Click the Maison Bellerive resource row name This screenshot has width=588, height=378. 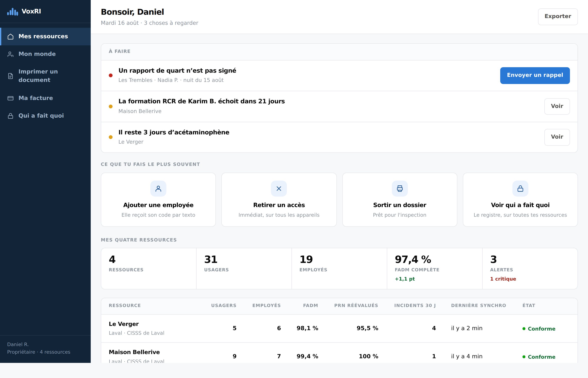point(134,352)
